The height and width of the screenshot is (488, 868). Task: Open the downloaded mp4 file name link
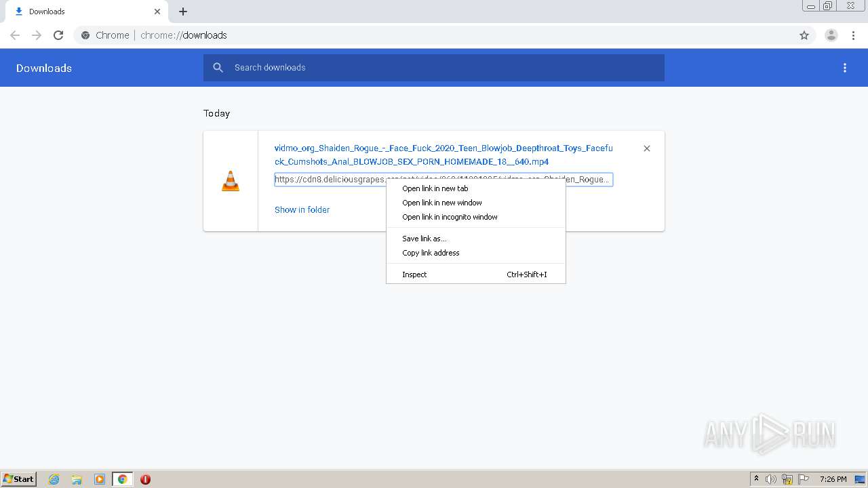443,155
